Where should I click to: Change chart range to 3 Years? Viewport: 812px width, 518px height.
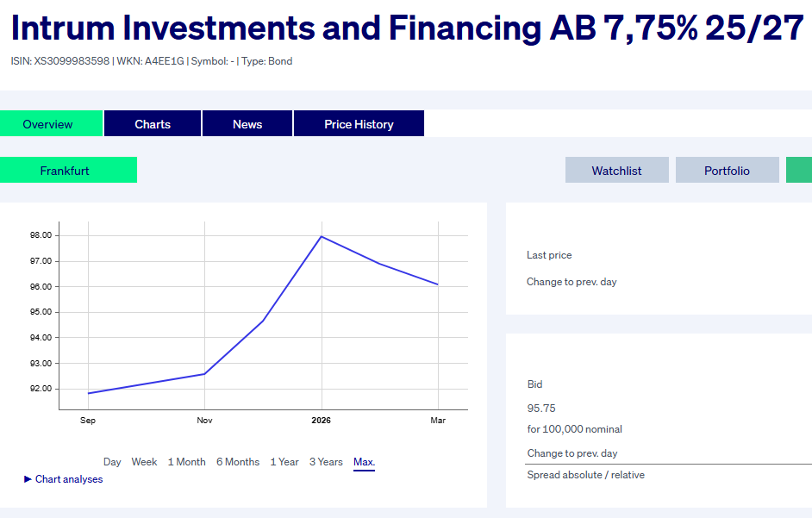pos(326,462)
